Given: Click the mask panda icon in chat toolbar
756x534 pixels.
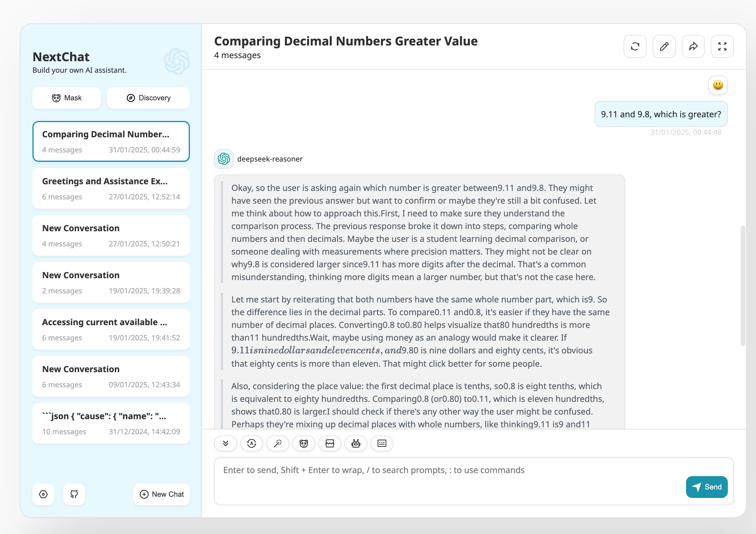Looking at the screenshot, I should 303,443.
